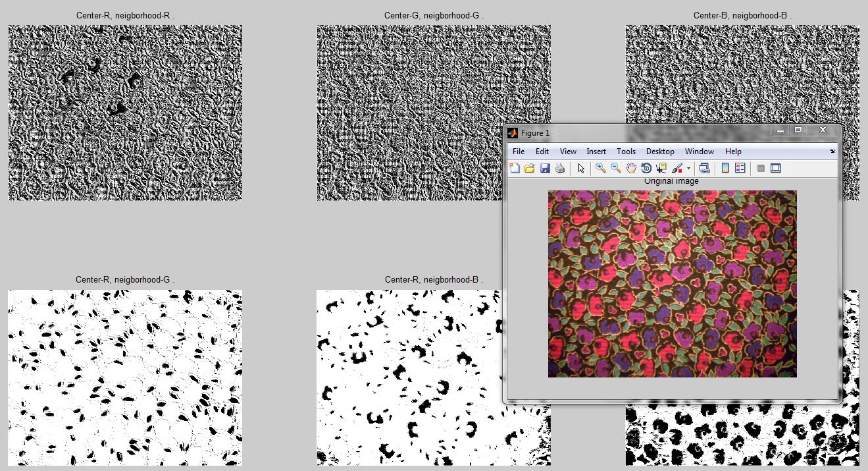Activate the Zoom In tool
This screenshot has height=471, width=868.
(600, 169)
